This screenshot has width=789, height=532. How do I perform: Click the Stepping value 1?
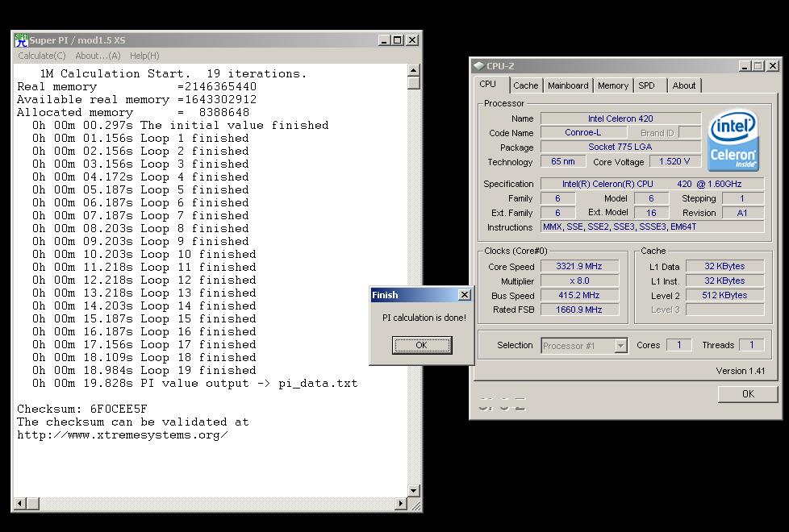click(743, 198)
